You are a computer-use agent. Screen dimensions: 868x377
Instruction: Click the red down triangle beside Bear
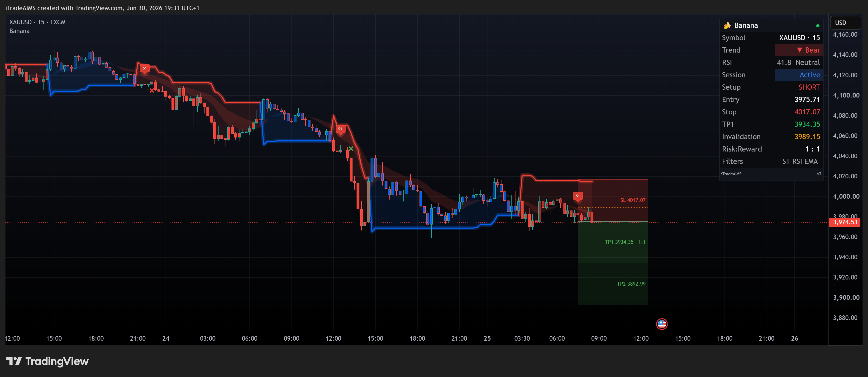799,50
